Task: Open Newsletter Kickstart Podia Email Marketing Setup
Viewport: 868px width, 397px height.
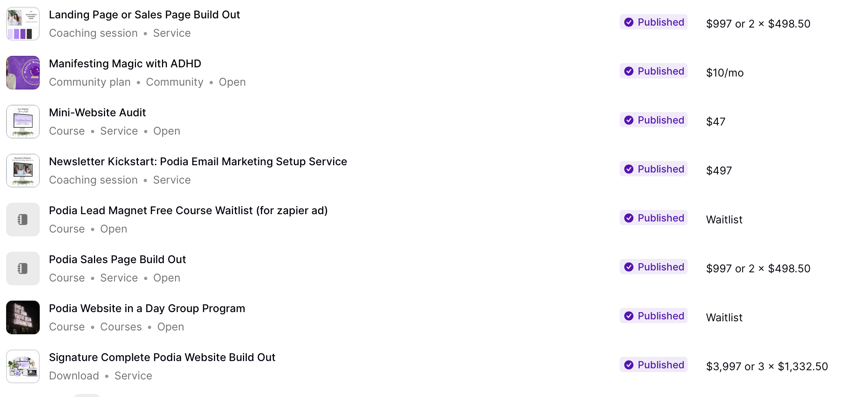Action: tap(198, 162)
